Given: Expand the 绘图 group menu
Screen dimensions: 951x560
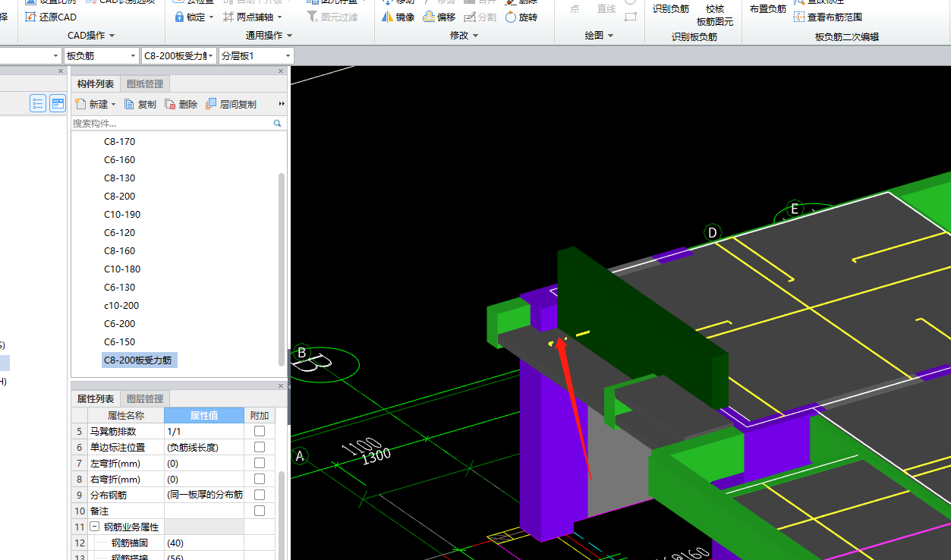Looking at the screenshot, I should 600,36.
